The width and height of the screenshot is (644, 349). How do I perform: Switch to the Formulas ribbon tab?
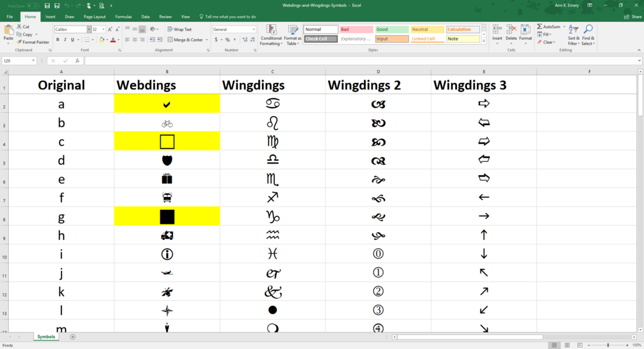coord(123,17)
